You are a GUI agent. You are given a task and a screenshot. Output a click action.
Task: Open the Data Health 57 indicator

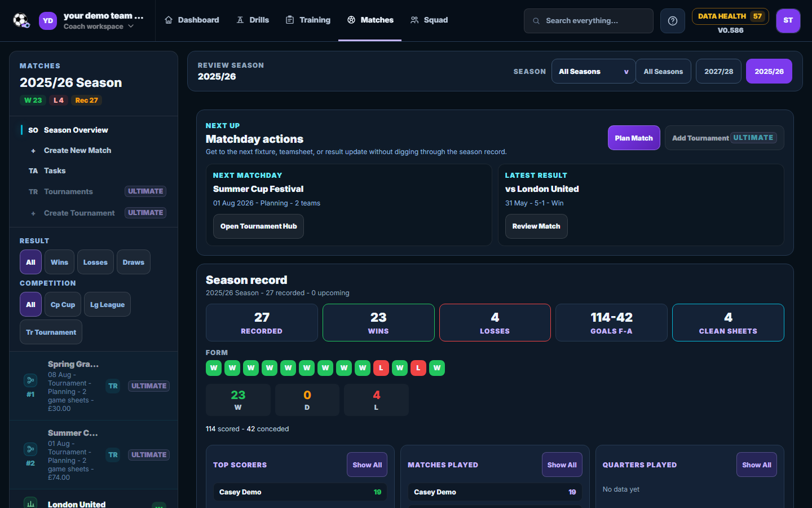(x=730, y=16)
